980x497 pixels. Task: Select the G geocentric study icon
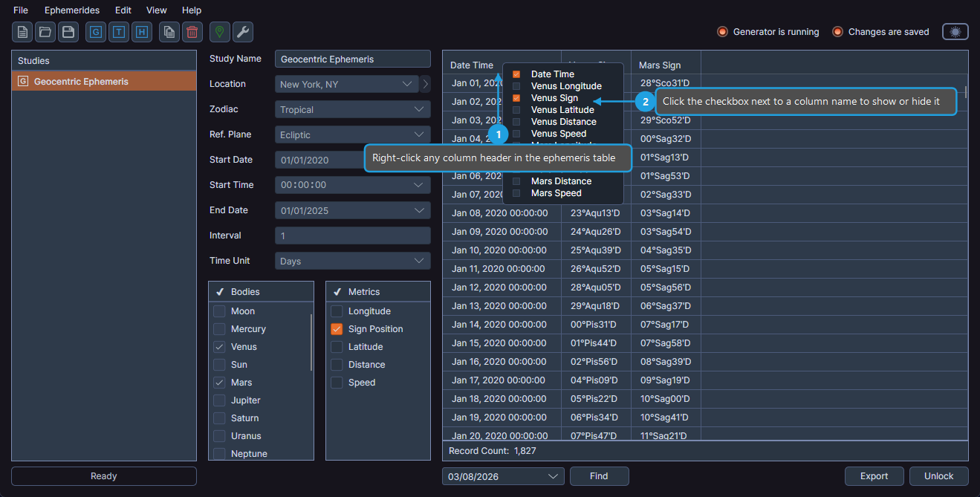pyautogui.click(x=95, y=32)
